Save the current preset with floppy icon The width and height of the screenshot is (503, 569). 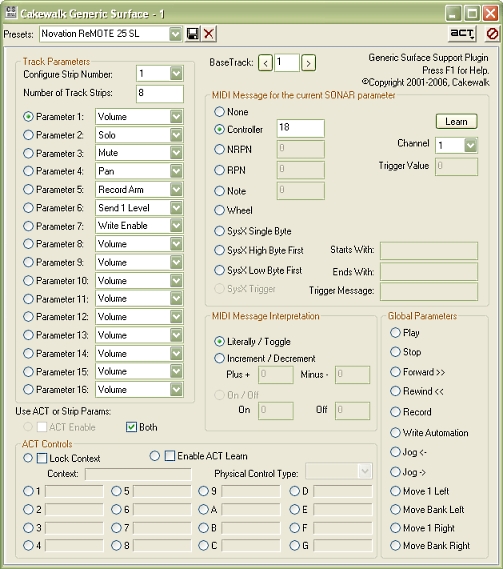click(192, 34)
